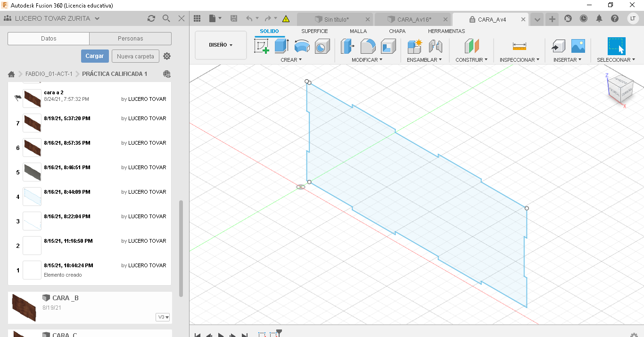The width and height of the screenshot is (644, 337).
Task: Switch to the SUPERFICIE tab
Action: (314, 31)
